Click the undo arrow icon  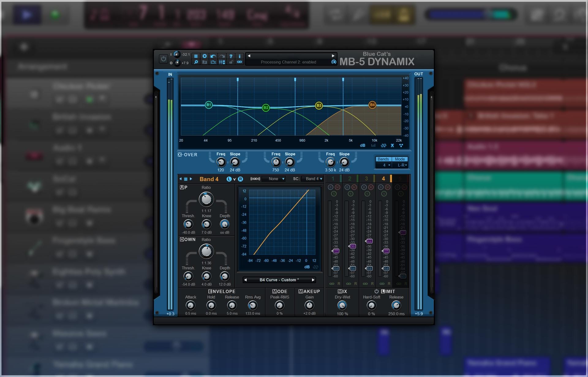click(x=213, y=56)
